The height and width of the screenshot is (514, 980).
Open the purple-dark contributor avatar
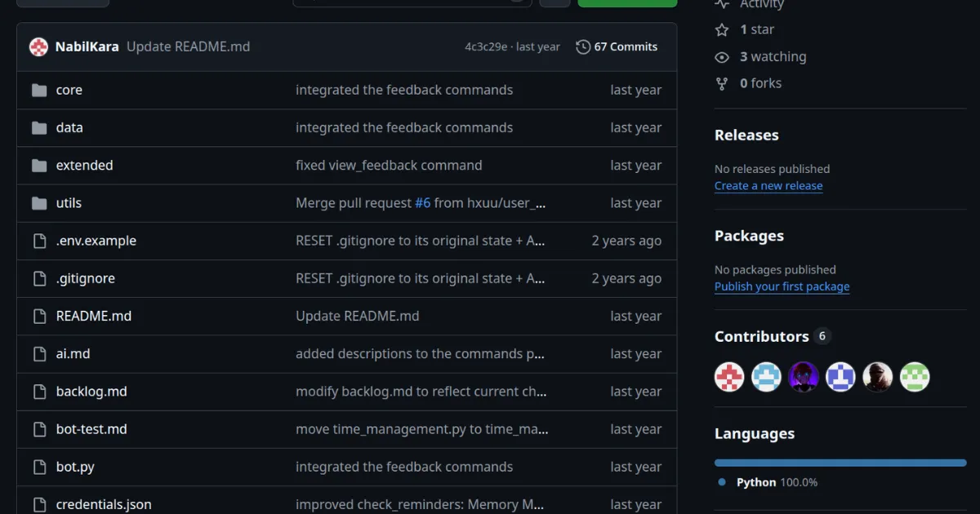[x=804, y=377]
